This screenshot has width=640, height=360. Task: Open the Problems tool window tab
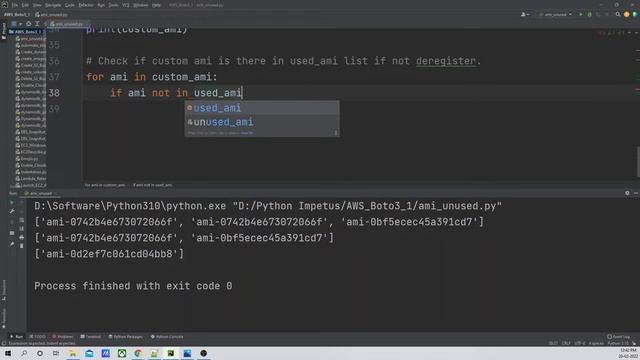click(x=62, y=337)
